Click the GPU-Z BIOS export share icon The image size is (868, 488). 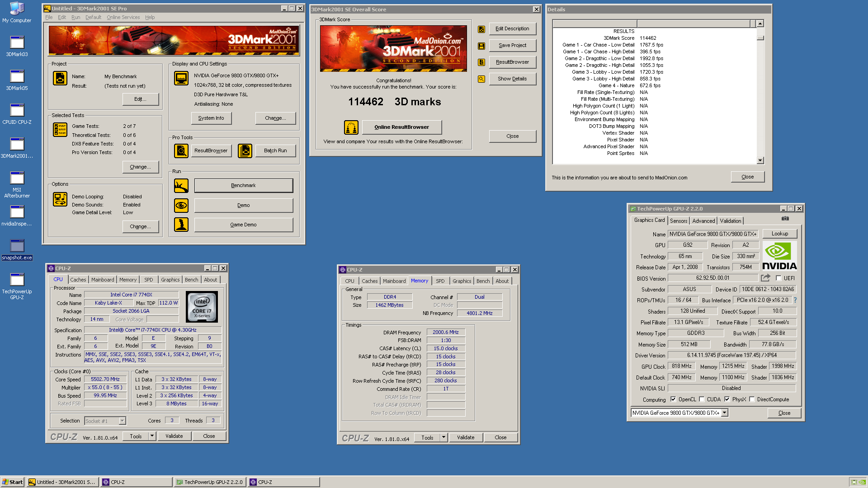coord(765,278)
